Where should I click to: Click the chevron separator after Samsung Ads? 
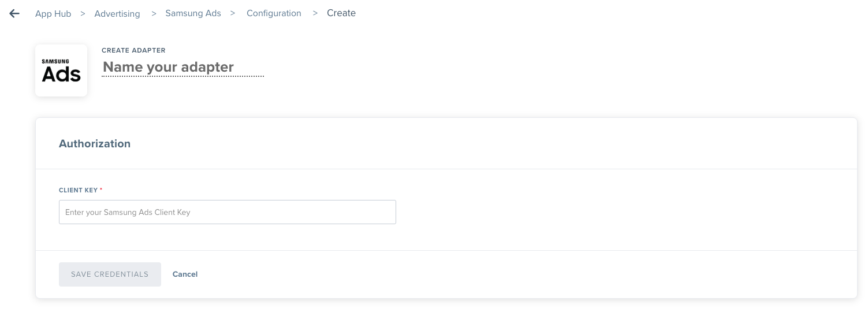233,13
